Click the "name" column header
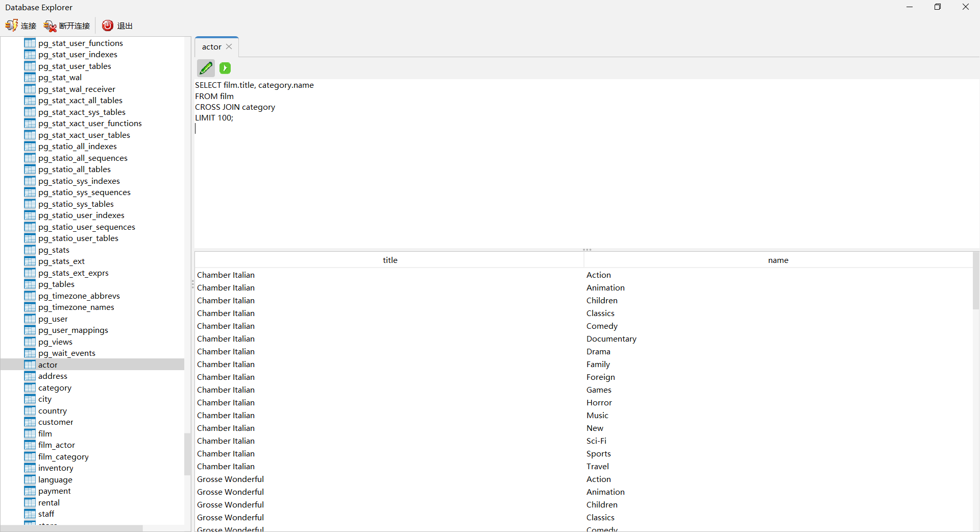This screenshot has height=532, width=980. 778,260
